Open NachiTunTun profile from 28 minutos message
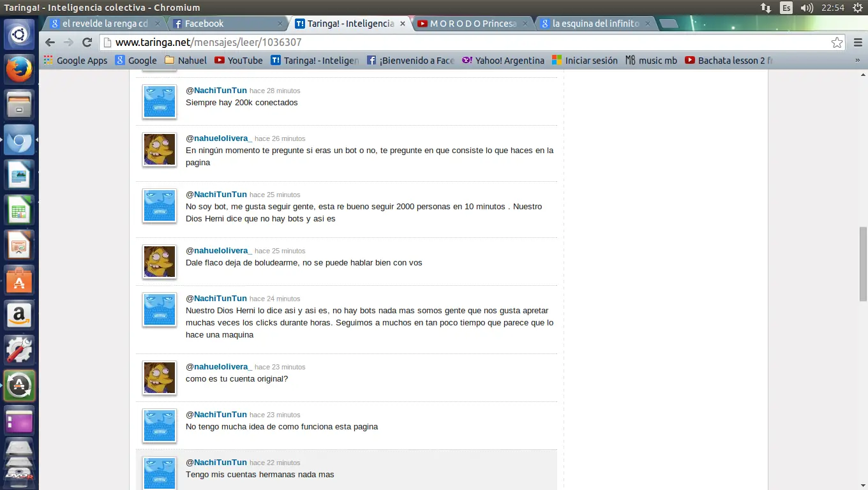The image size is (868, 490). click(x=220, y=91)
